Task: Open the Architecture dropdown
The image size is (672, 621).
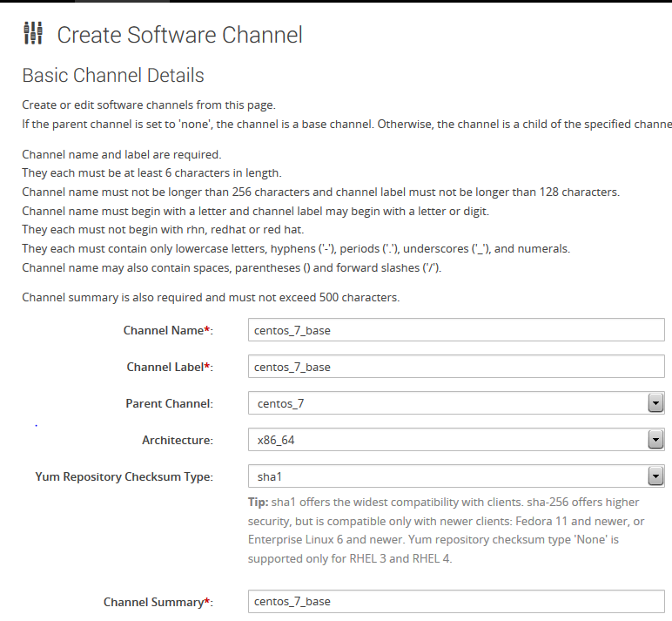Action: click(456, 439)
